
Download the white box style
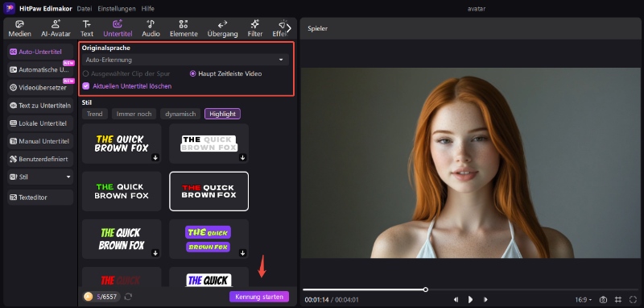[243, 157]
